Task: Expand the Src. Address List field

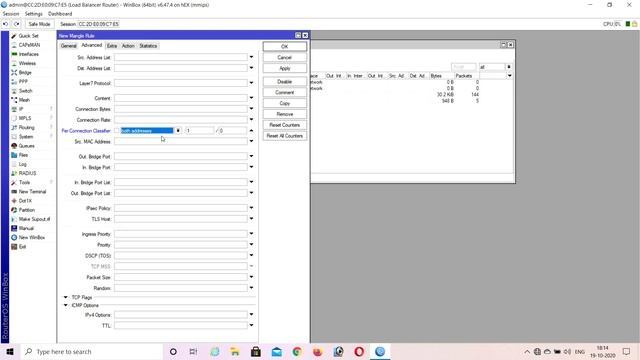Action: point(251,57)
